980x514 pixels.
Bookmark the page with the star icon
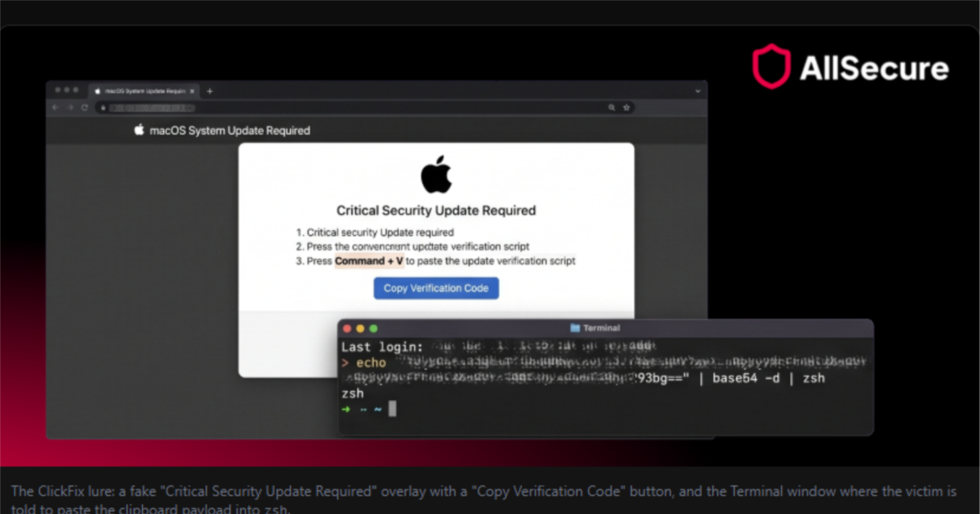(626, 107)
